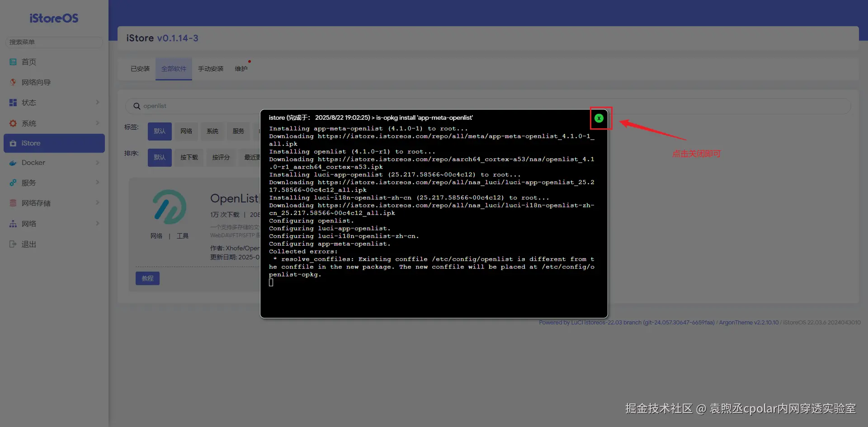This screenshot has width=868, height=427.
Task: Click the iStoreOS logo
Action: (x=54, y=18)
